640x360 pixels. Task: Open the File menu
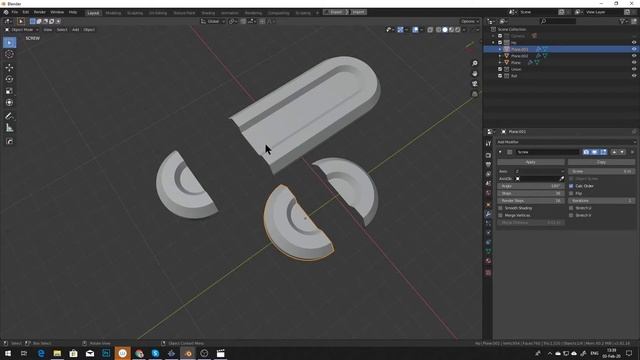15,12
